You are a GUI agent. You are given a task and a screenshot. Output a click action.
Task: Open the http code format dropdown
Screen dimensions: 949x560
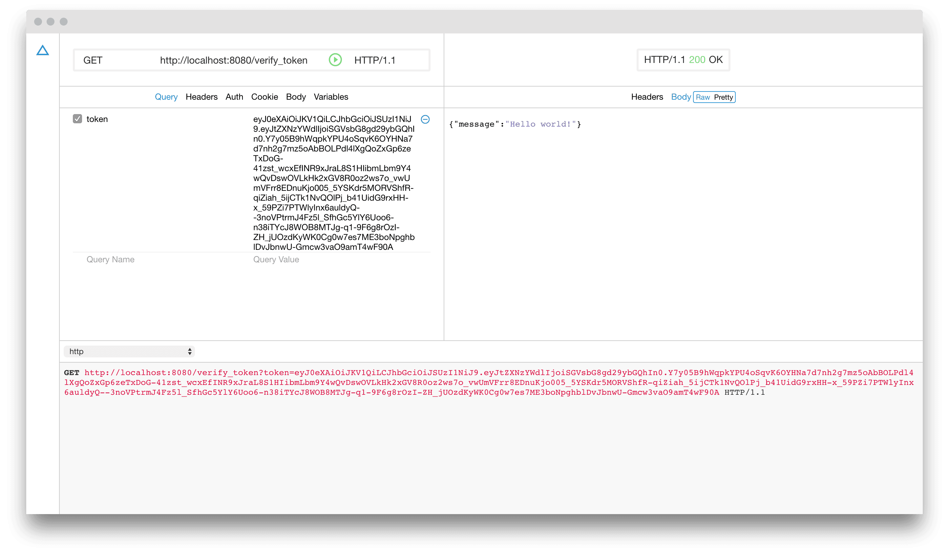pos(129,351)
